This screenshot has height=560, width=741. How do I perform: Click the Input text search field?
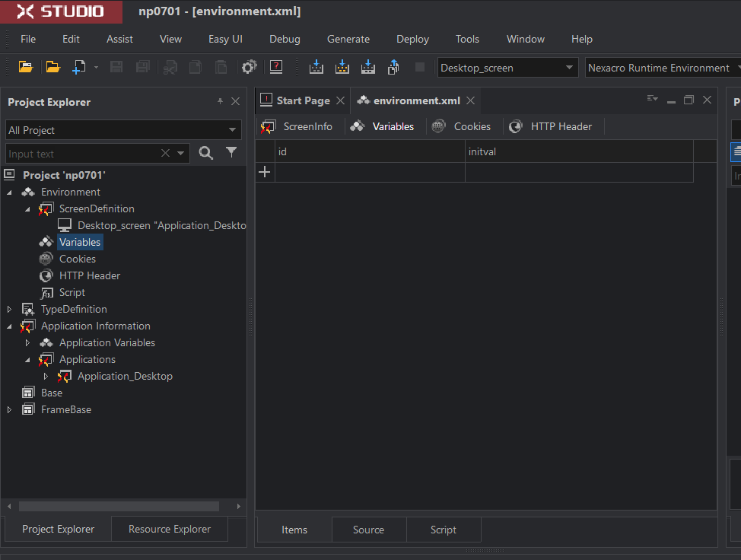click(83, 154)
